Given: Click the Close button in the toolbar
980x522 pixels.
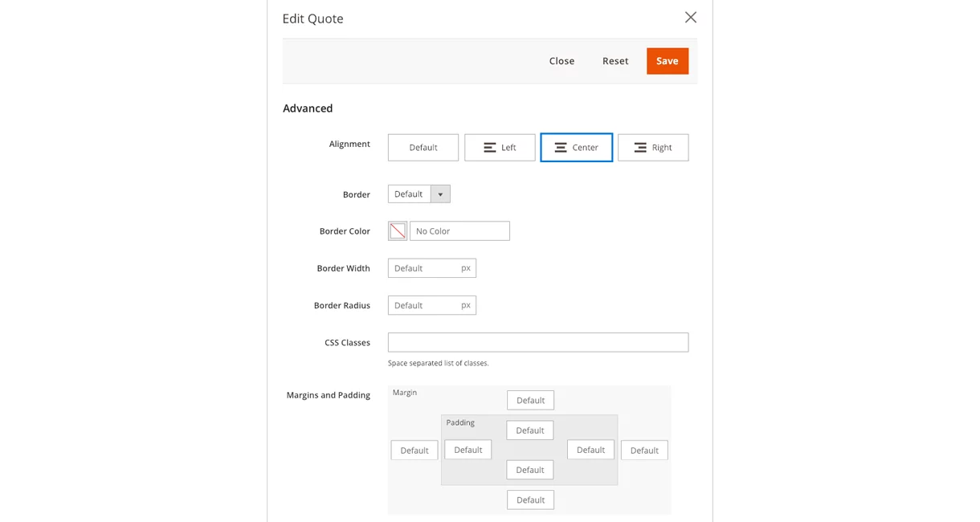Looking at the screenshot, I should (x=561, y=61).
